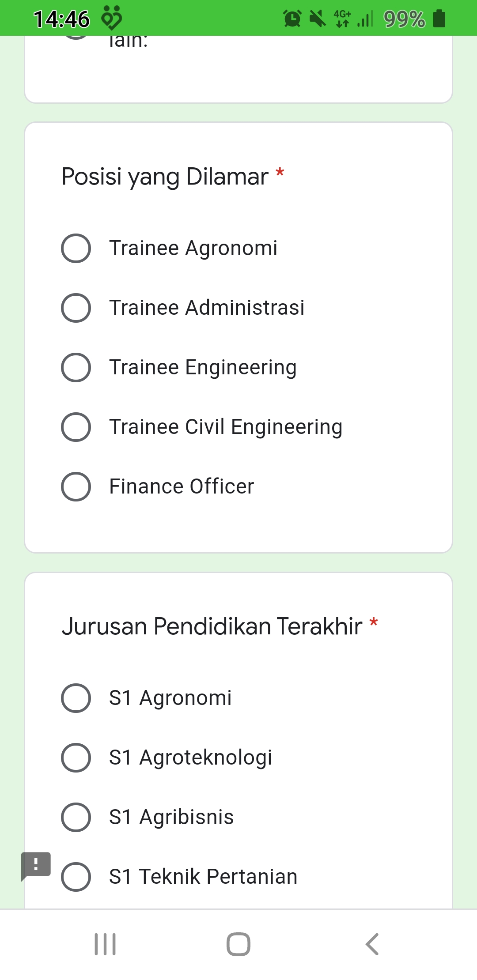Tap the heart-shaped app notification icon
This screenshot has width=477, height=980.
tap(111, 19)
